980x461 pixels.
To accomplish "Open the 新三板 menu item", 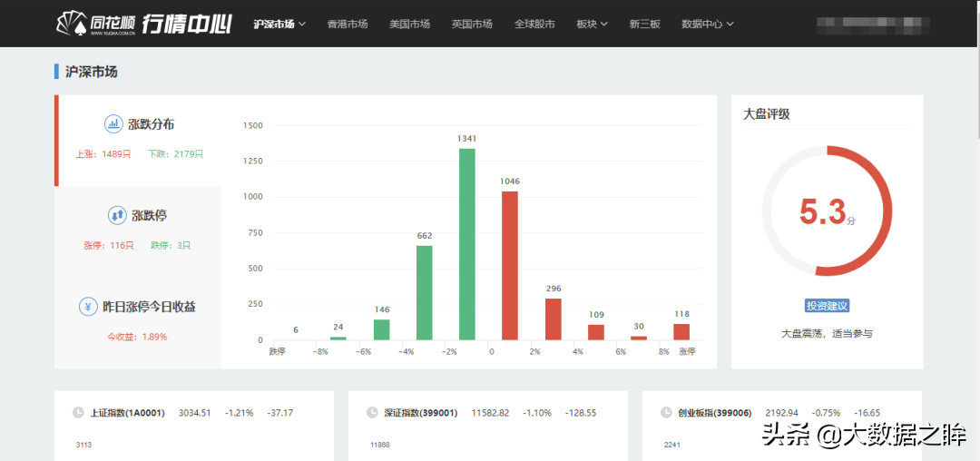I will coord(644,24).
